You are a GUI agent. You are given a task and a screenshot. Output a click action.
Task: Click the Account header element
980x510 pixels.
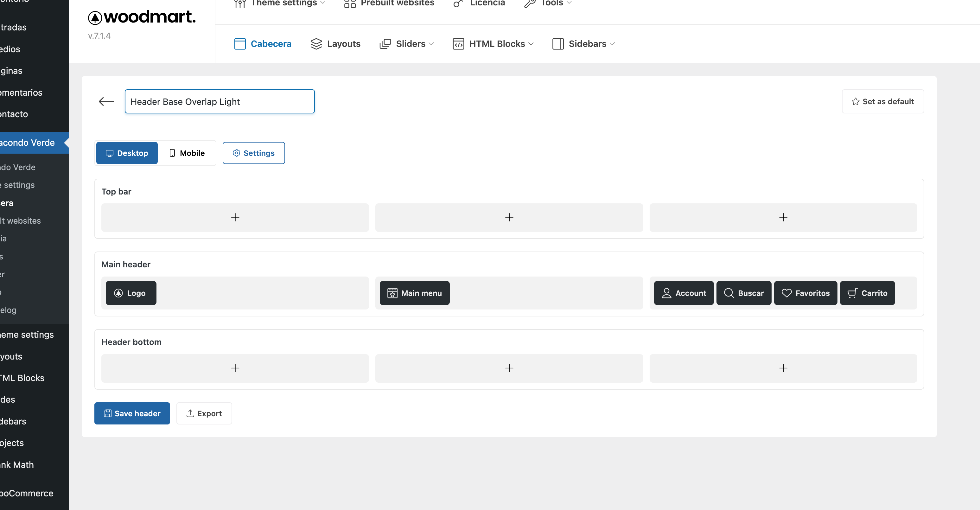click(683, 293)
